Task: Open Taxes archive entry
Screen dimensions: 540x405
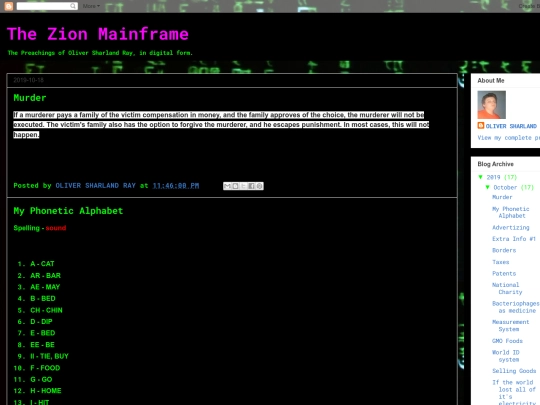Action: pos(500,262)
